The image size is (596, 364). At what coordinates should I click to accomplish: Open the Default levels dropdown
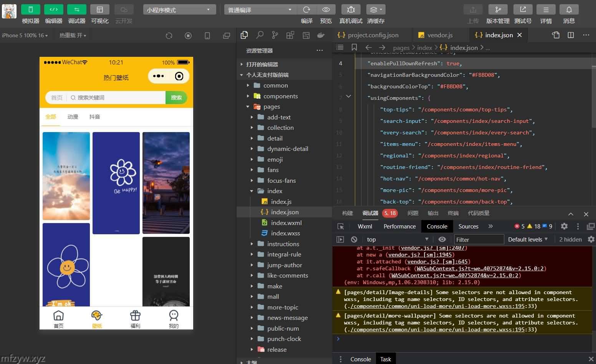(528, 240)
